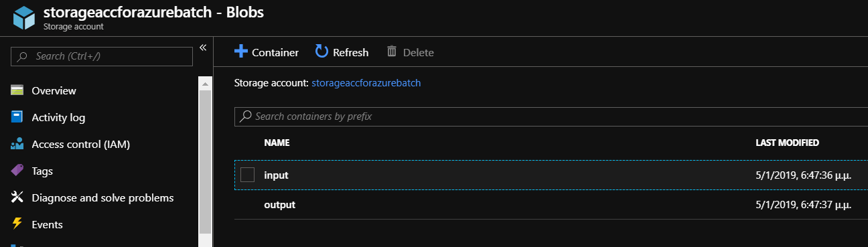
Task: Click the sidebar vertical scrollbar
Action: point(206,161)
